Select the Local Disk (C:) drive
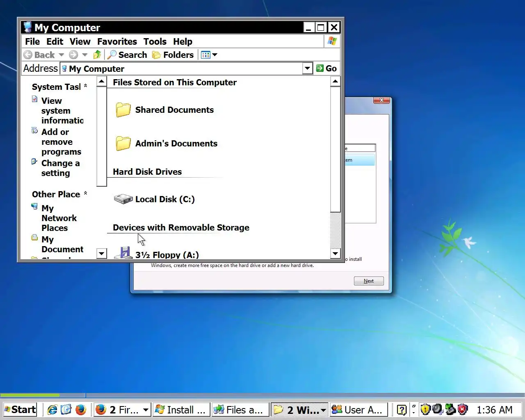This screenshot has height=420, width=525. [x=154, y=199]
